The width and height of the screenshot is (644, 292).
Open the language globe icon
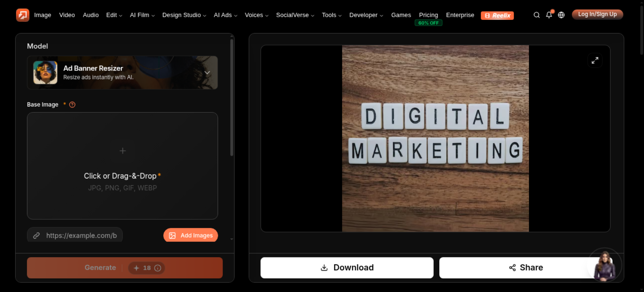coord(561,15)
